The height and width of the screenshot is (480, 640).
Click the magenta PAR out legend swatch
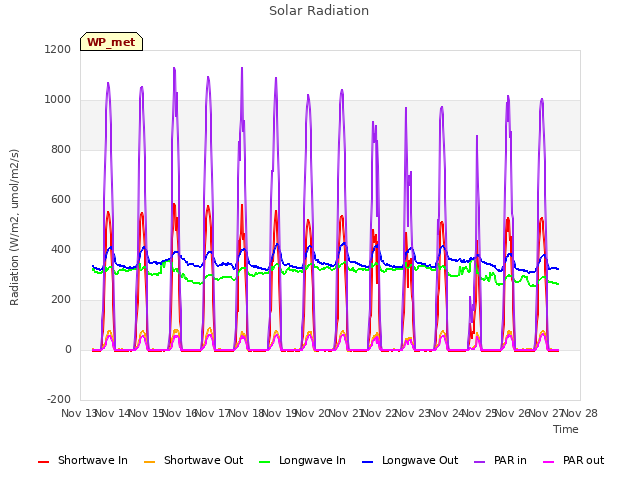point(549,462)
